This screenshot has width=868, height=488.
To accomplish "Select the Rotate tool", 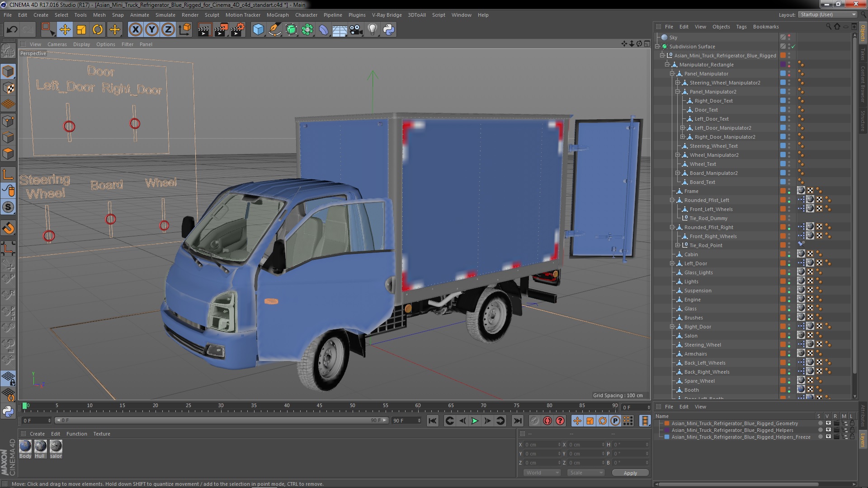I will click(x=98, y=30).
